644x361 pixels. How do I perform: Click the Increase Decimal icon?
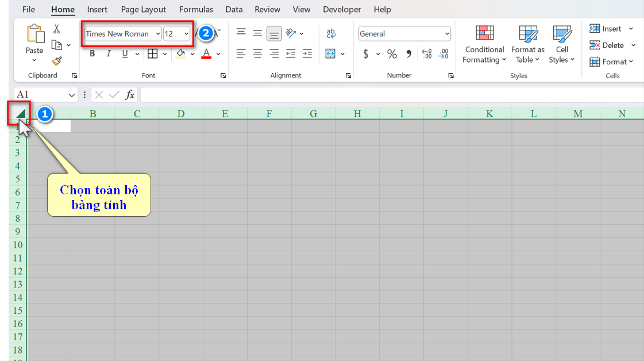(x=426, y=54)
